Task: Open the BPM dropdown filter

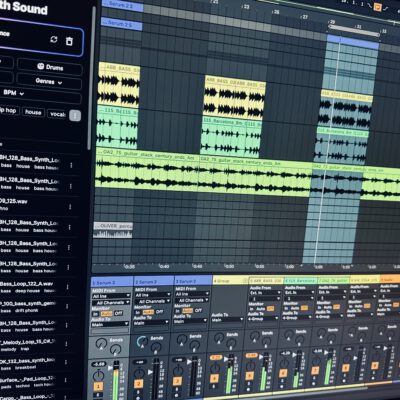Action: coord(14,93)
